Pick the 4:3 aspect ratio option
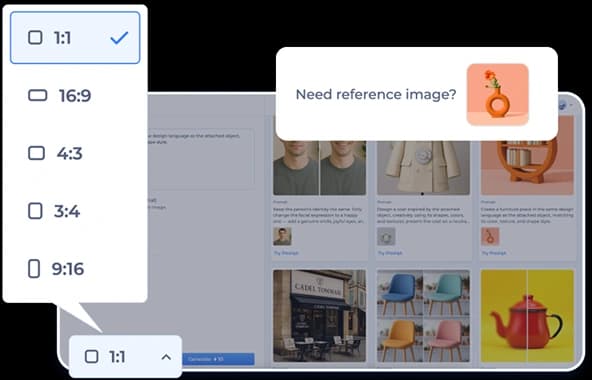The height and width of the screenshot is (380, 592). 75,153
